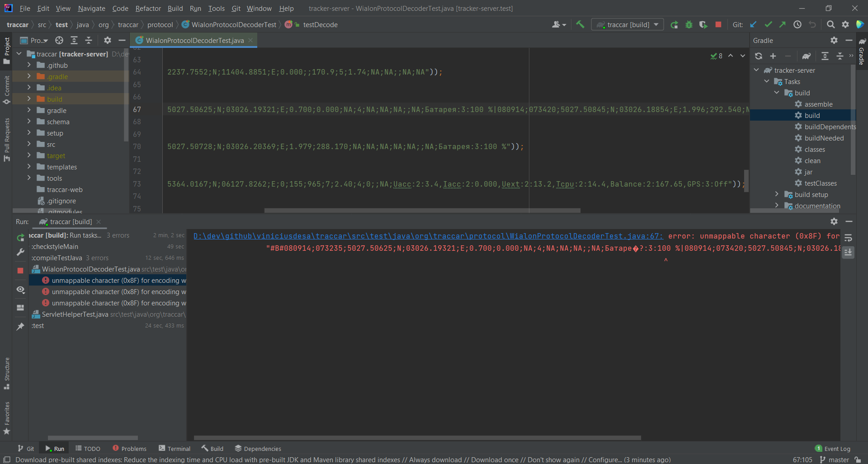This screenshot has height=464, width=868.
Task: Switch to Terminal tool window tab
Action: tap(175, 448)
